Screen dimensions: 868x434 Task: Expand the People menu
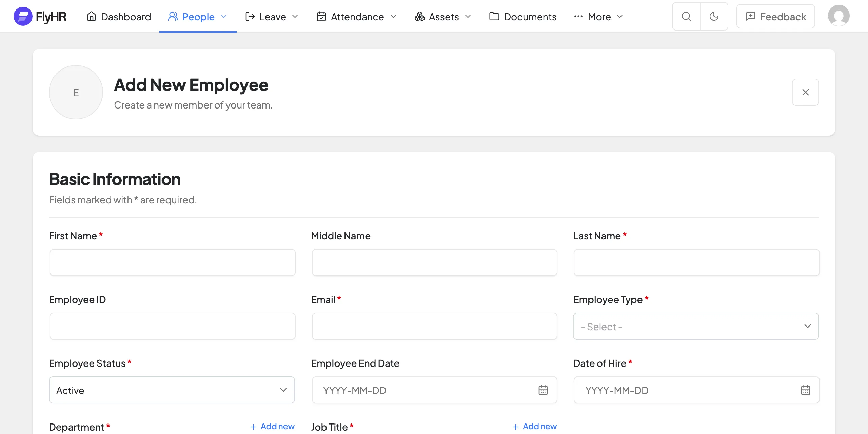[198, 16]
